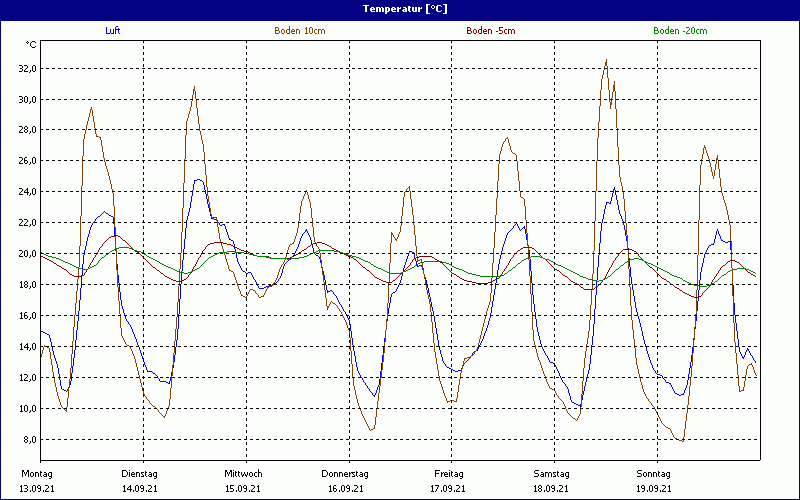Viewport: 800px width, 500px height.
Task: Click the Sonntag day label
Action: (x=654, y=474)
